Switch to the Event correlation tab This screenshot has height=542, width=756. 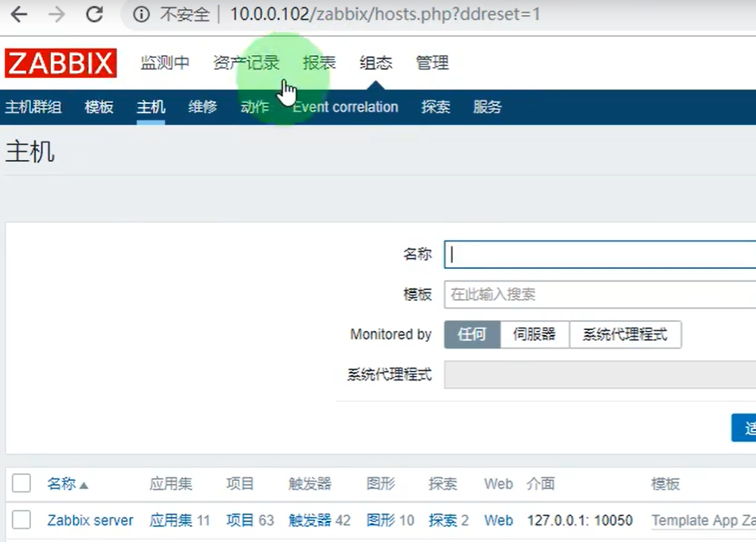point(346,107)
